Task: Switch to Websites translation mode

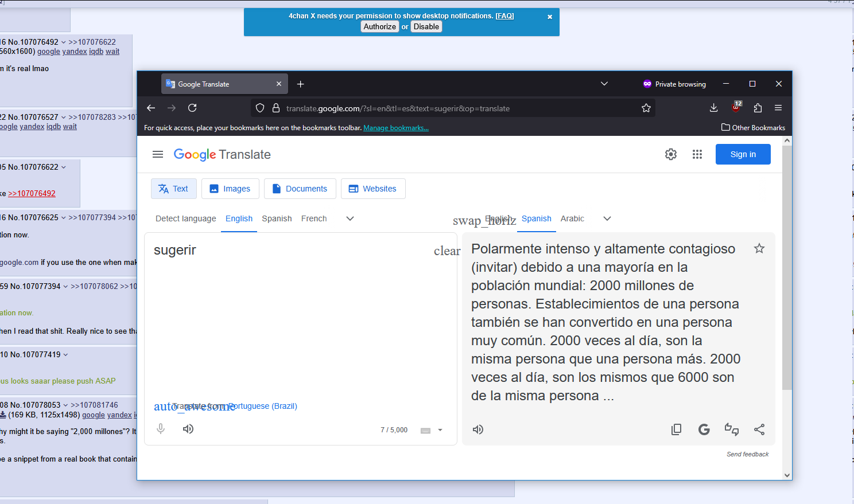Action: [x=373, y=189]
